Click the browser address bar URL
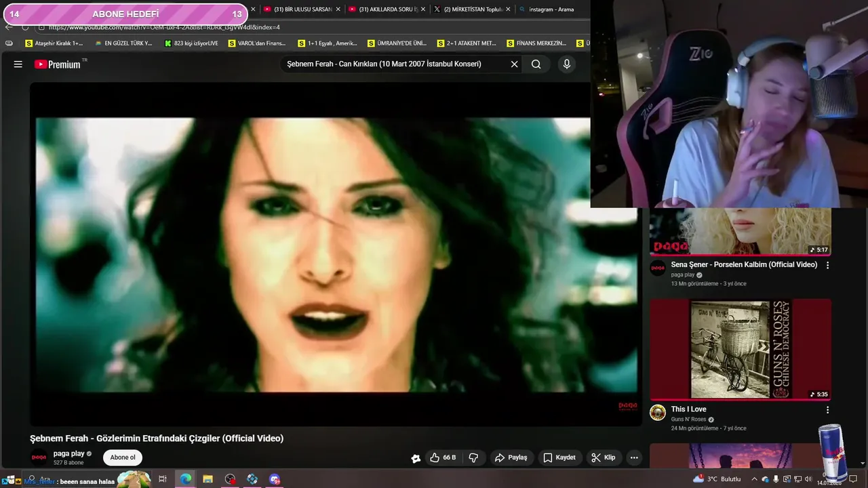Viewport: 868px width, 488px height. [164, 27]
